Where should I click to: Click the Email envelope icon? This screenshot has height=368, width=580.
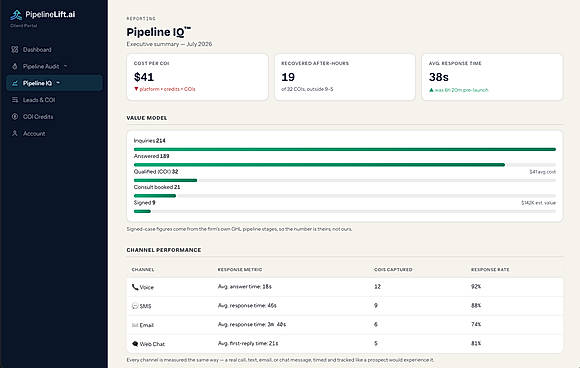point(135,325)
